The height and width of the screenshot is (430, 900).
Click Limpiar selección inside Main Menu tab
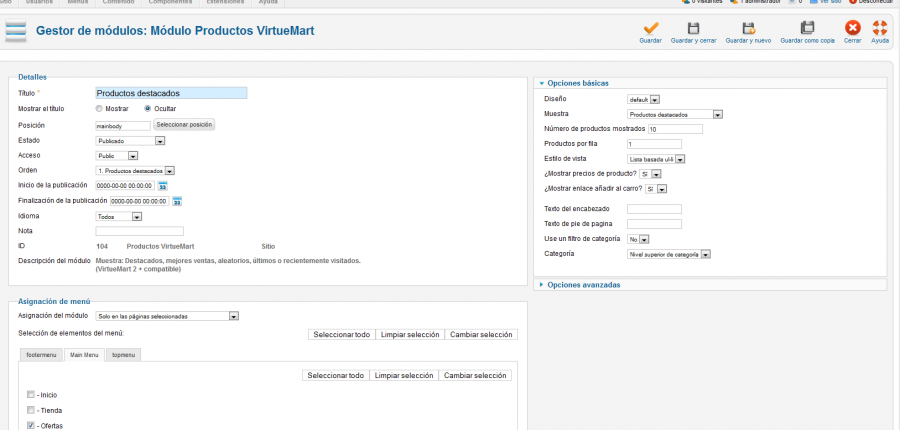404,375
